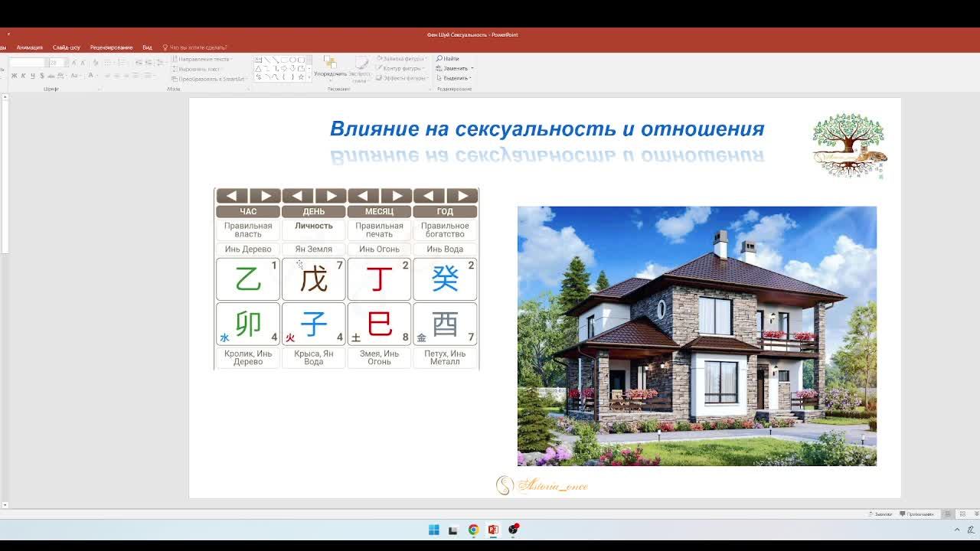980x551 pixels.
Task: Click the right arrow above the ЧАС column
Action: click(265, 196)
